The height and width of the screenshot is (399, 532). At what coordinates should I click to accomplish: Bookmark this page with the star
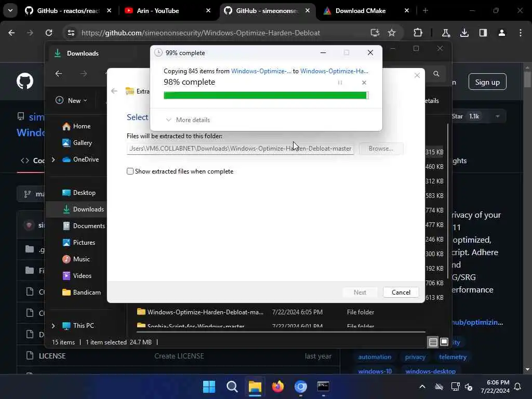[x=392, y=33]
